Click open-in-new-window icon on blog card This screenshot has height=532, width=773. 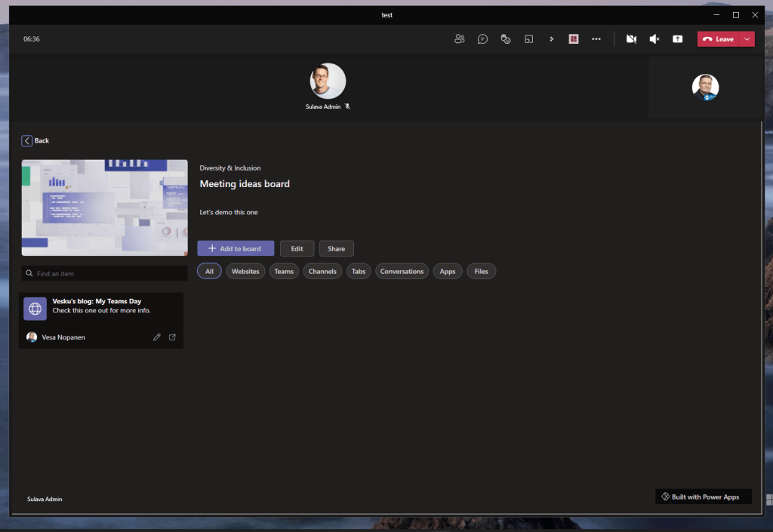coord(172,337)
